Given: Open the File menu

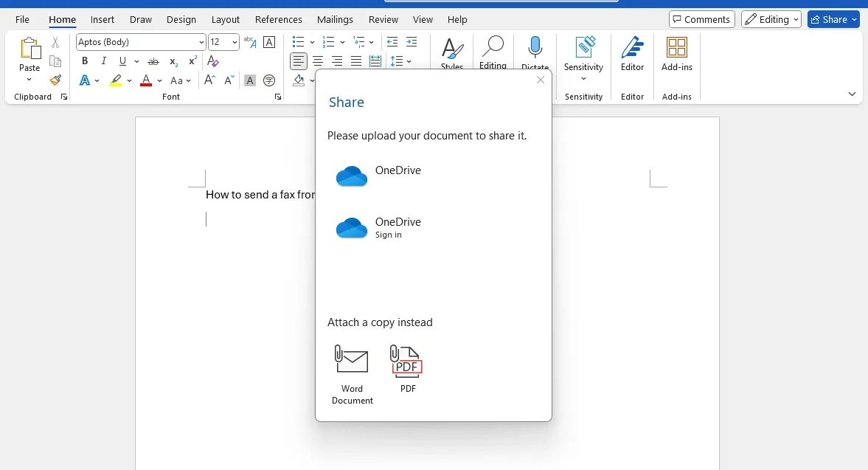Looking at the screenshot, I should click(x=22, y=19).
